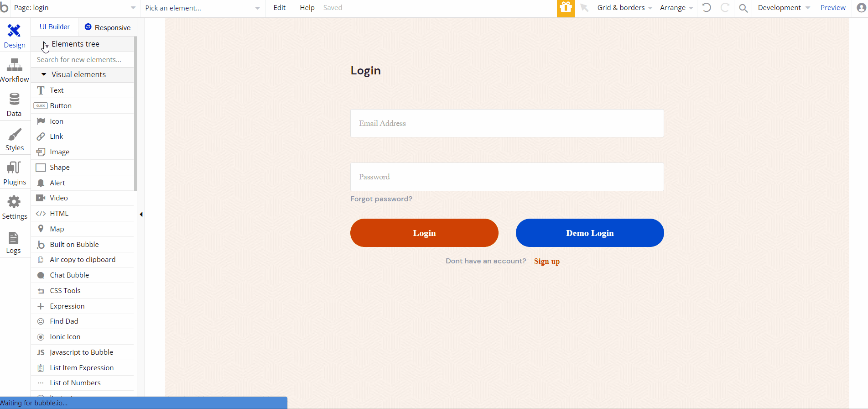868x409 pixels.
Task: Click the Search for new elements field
Action: [x=83, y=60]
